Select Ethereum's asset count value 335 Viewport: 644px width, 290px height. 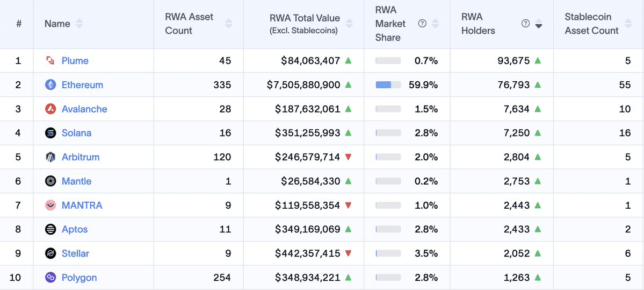click(x=222, y=84)
